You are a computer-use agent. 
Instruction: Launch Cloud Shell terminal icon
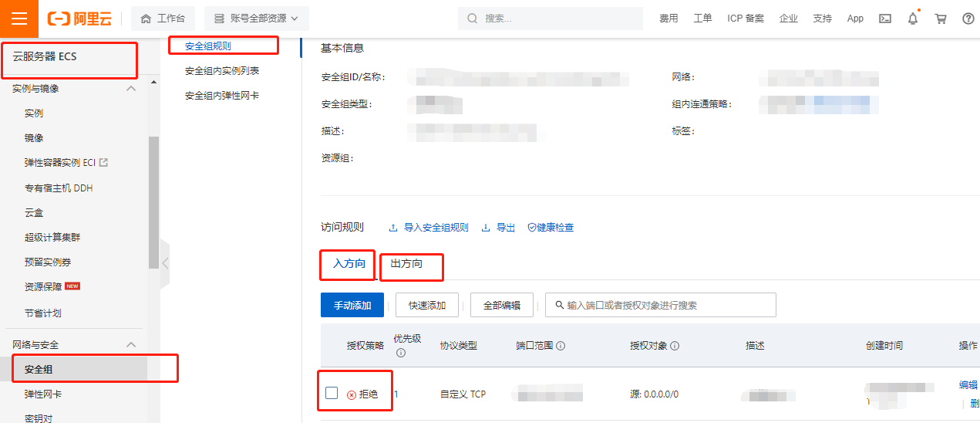(x=886, y=19)
